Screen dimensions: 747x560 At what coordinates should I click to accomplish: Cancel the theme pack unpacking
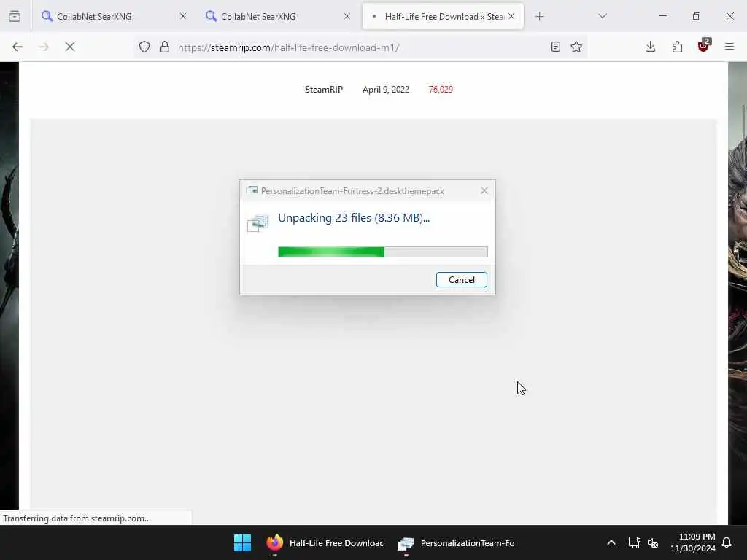tap(461, 279)
